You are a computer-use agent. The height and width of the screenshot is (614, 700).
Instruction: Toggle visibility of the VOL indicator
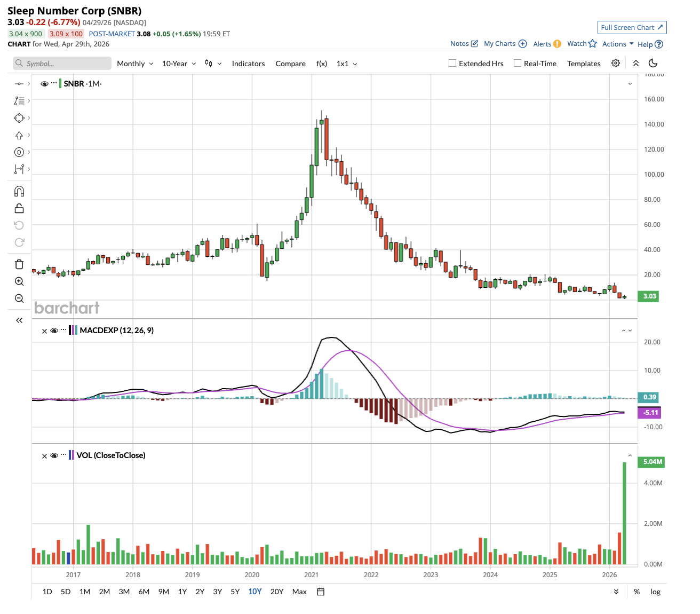pos(54,456)
